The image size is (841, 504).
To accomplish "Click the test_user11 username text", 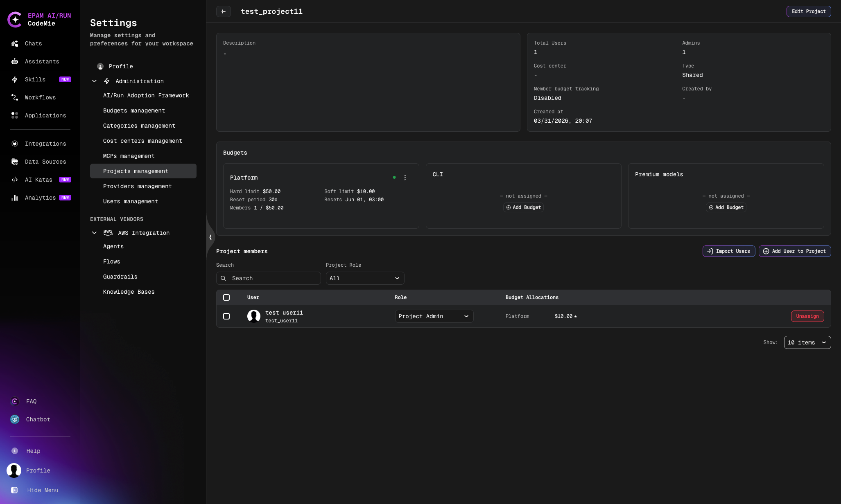I will click(x=282, y=321).
